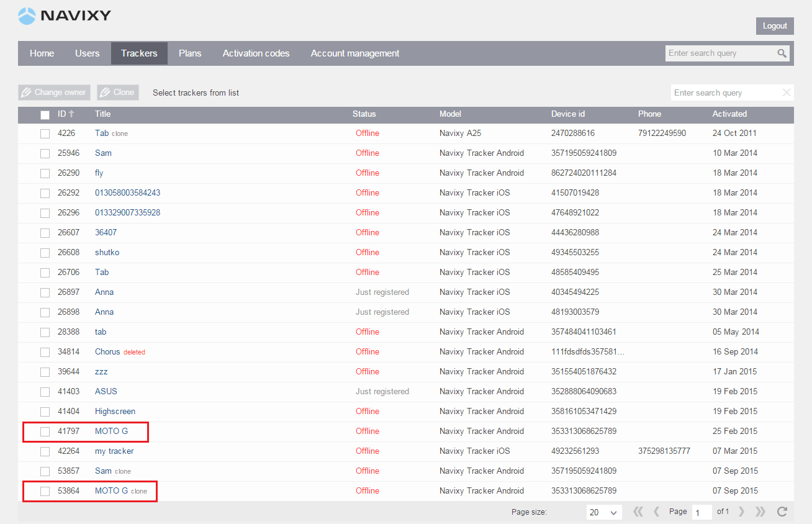Check row 26607 checkbox
Screen dimensions: 812x524
(x=45, y=233)
